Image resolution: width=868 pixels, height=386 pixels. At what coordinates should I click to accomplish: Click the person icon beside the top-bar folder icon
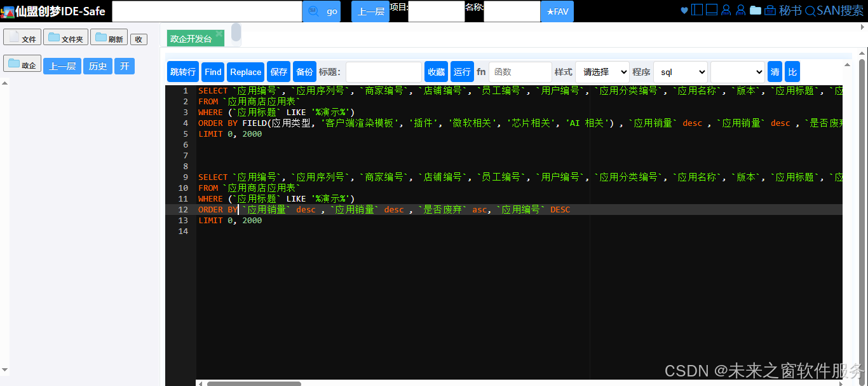741,10
